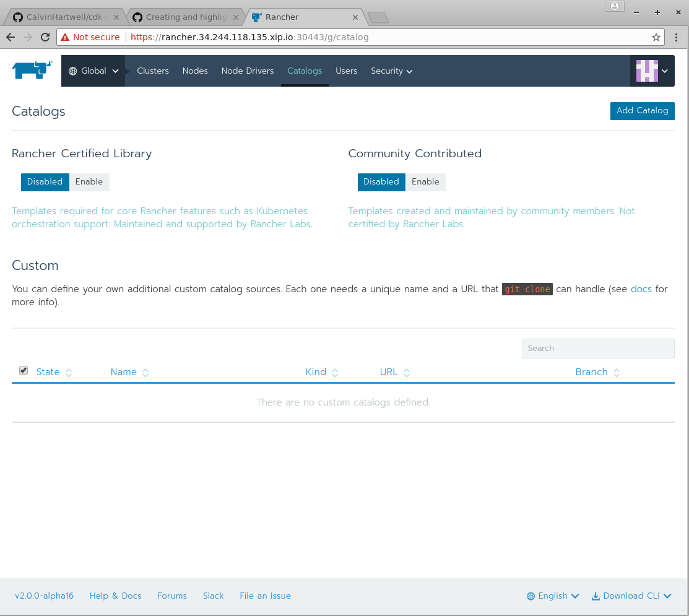Sort the table by Kind

322,372
